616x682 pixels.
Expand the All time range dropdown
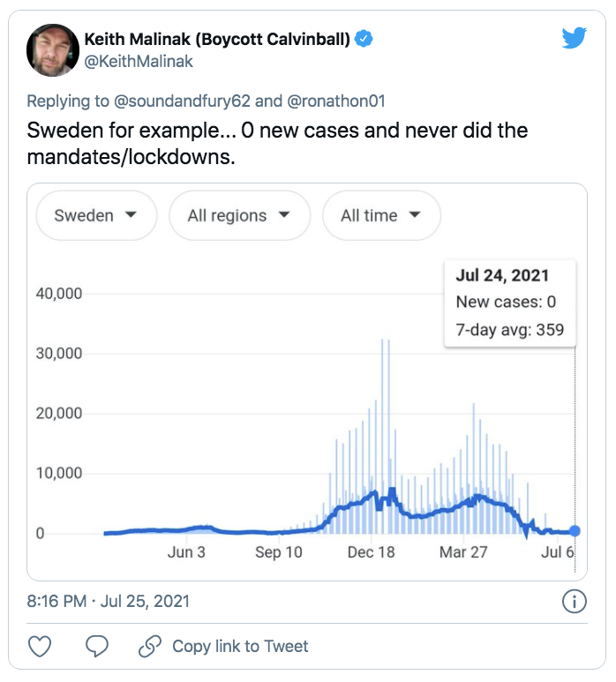click(380, 215)
